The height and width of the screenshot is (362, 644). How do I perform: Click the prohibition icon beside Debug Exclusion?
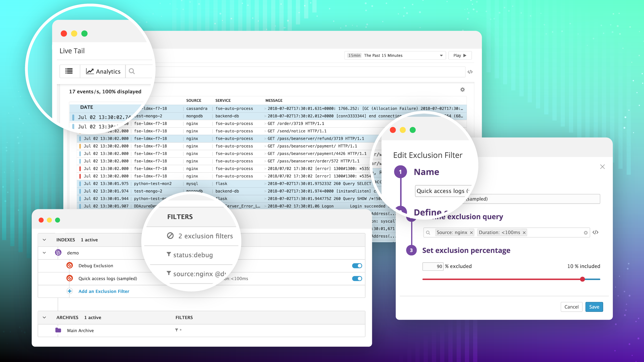coord(69,266)
